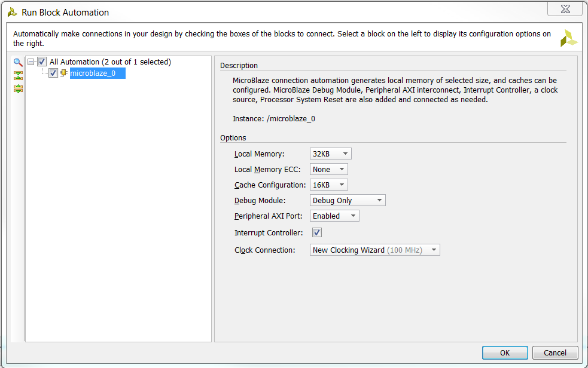Open the Cache Configuration dropdown
Image resolution: width=588 pixels, height=368 pixels.
328,185
